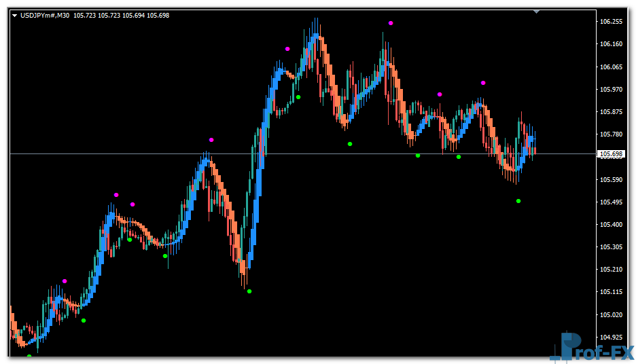Click the Prof-FX watermark logo
The width and height of the screenshot is (636, 364).
tap(591, 346)
